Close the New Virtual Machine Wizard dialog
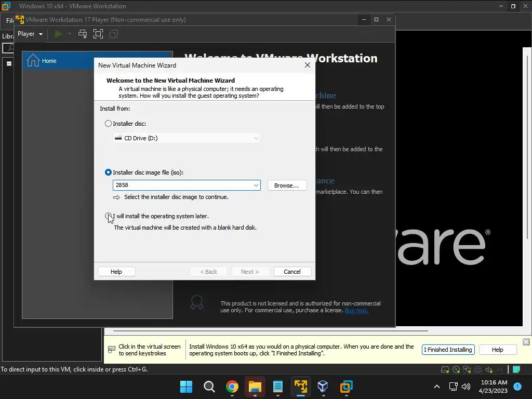Screen dimensions: 532x399 [308, 65]
